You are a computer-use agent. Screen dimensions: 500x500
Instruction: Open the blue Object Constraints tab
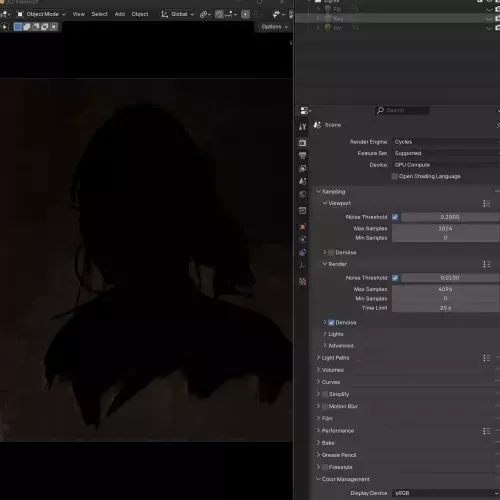(302, 252)
